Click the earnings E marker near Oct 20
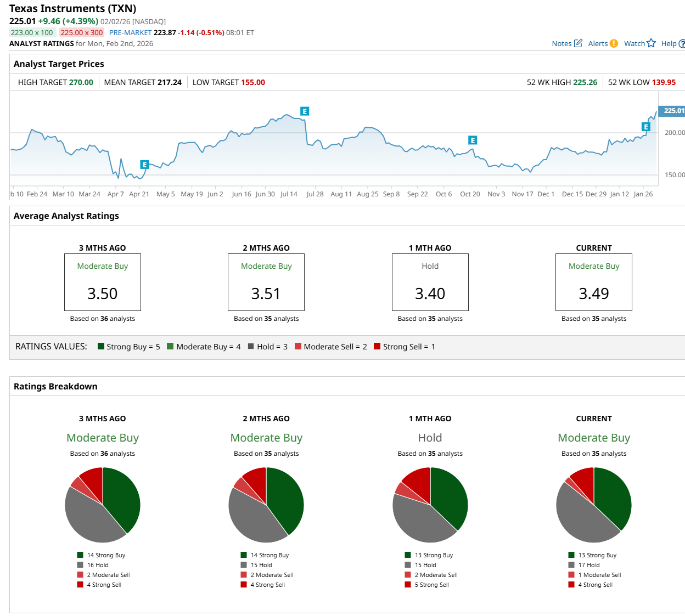The width and height of the screenshot is (685, 616). coord(472,140)
